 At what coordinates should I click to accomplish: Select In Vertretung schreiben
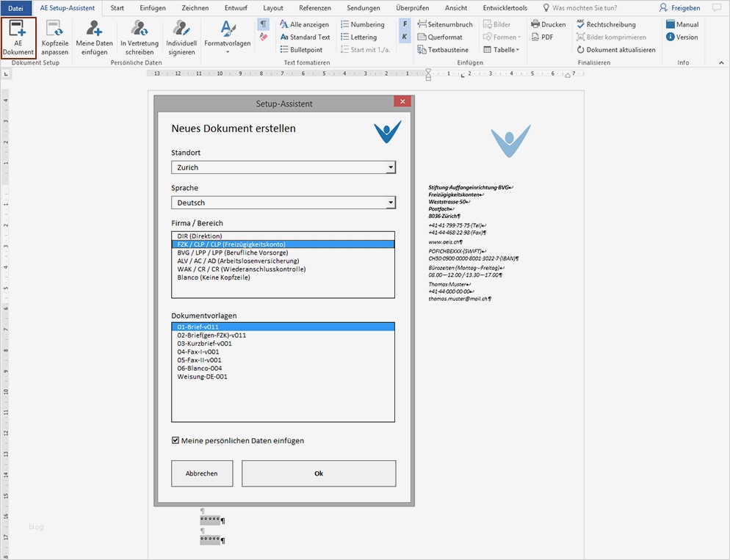click(140, 37)
